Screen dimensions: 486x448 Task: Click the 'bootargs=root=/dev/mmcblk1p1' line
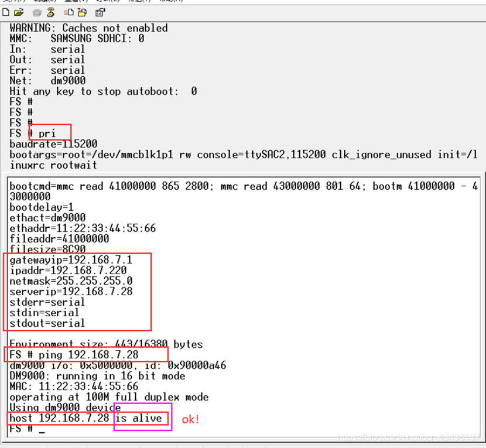tap(244, 159)
